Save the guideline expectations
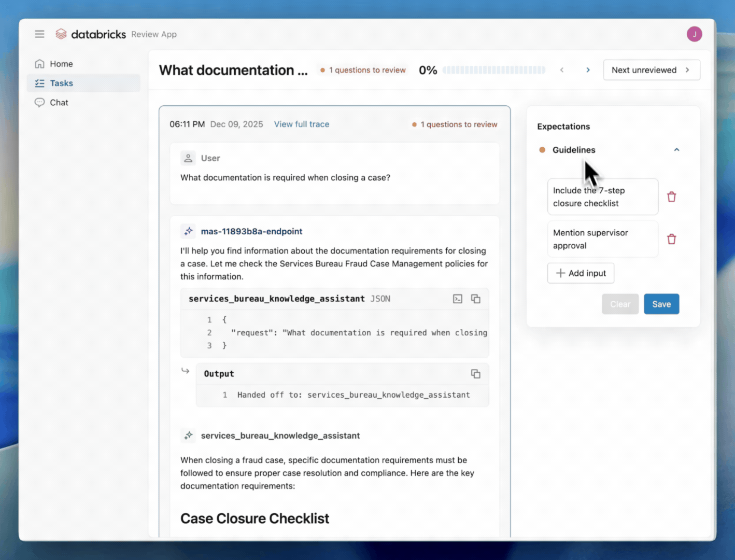 tap(661, 304)
